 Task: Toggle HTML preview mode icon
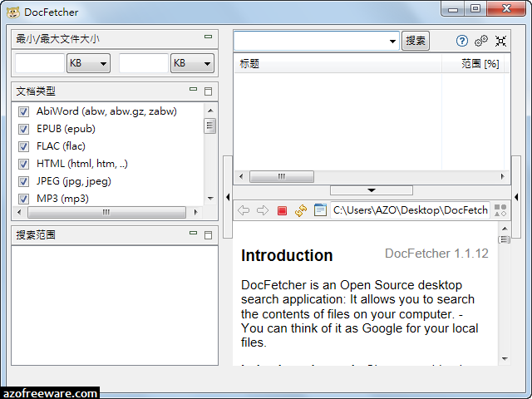pyautogui.click(x=500, y=210)
